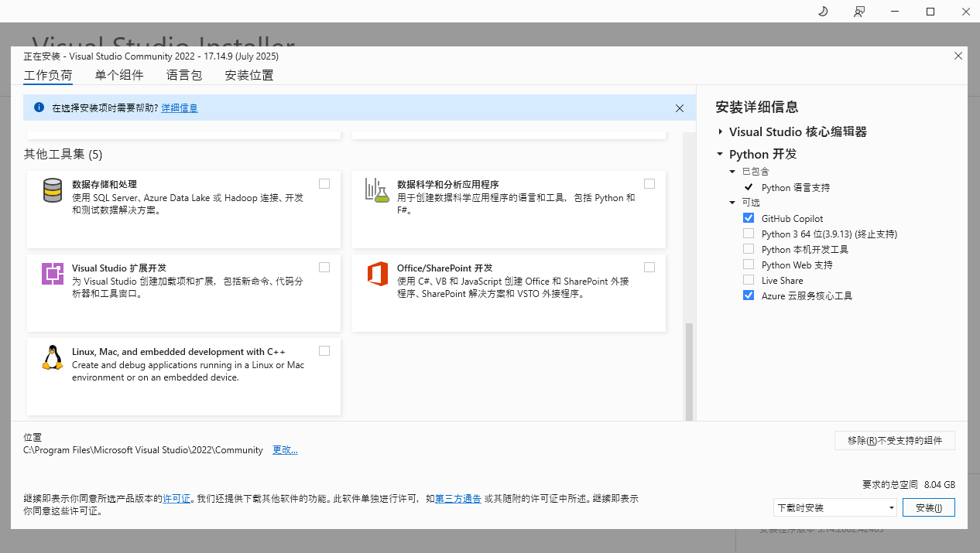Collapse the 已包含 section arrow

tap(733, 172)
